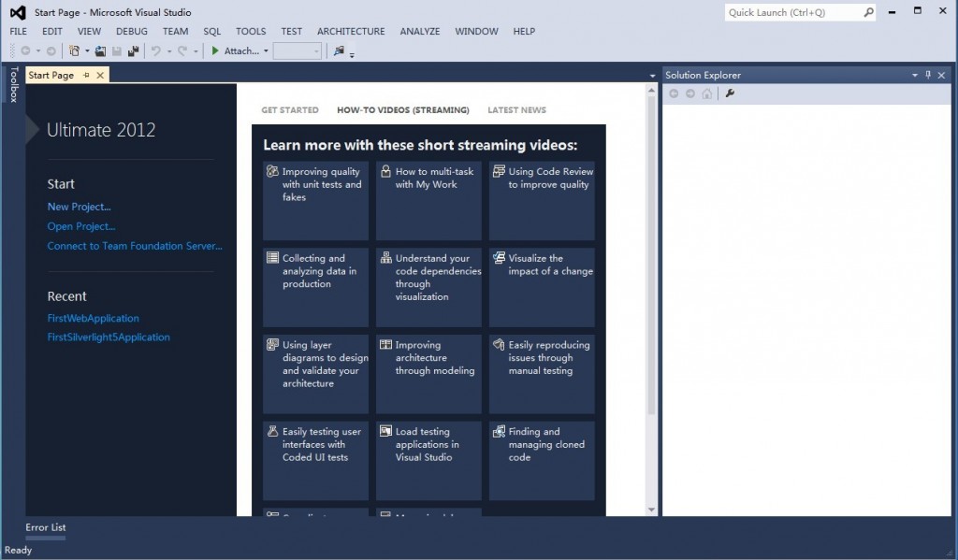Image resolution: width=958 pixels, height=560 pixels.
Task: Open video Easily reproducing issues through manual testing
Action: (x=542, y=374)
